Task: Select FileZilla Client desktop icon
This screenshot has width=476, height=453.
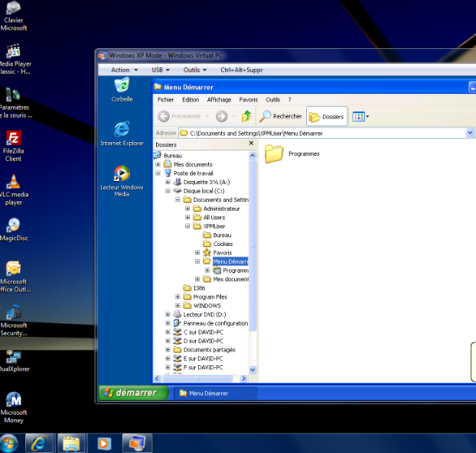Action: tap(13, 146)
